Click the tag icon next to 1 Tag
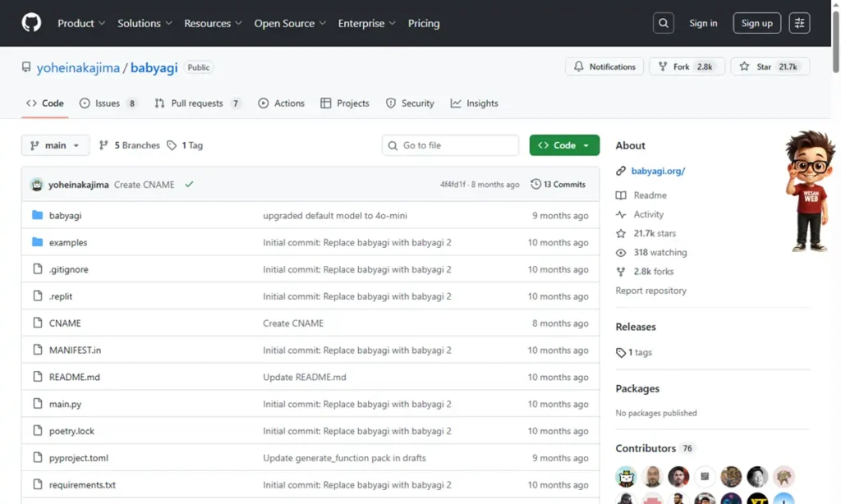841x504 pixels. [x=172, y=145]
